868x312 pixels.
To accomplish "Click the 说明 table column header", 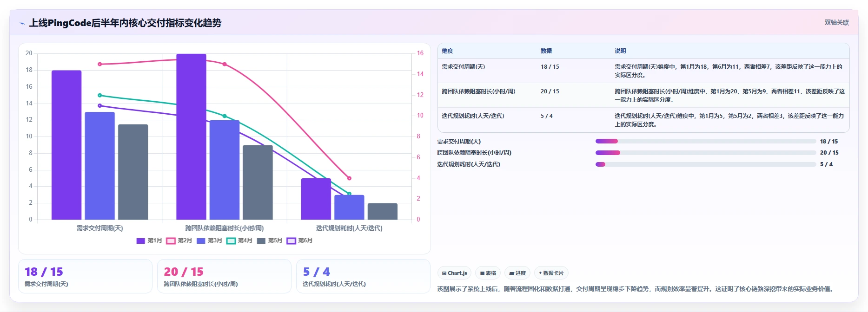I will click(620, 51).
